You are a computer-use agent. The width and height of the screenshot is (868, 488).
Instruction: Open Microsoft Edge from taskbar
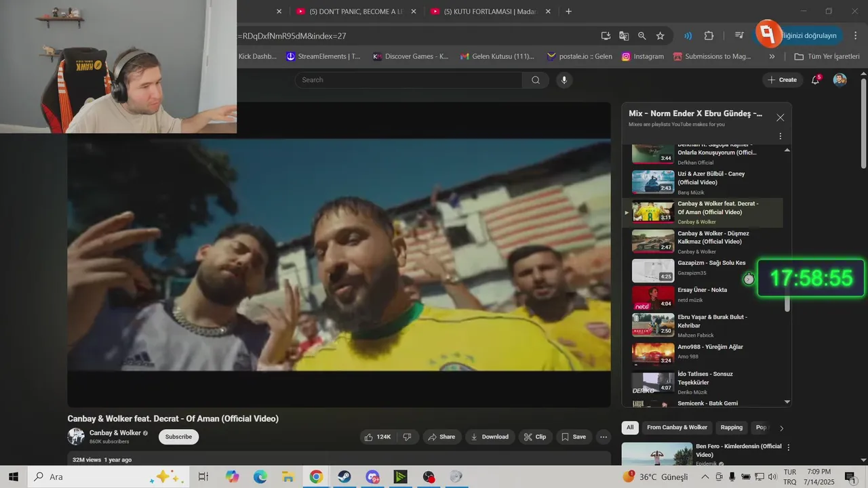[x=260, y=477]
